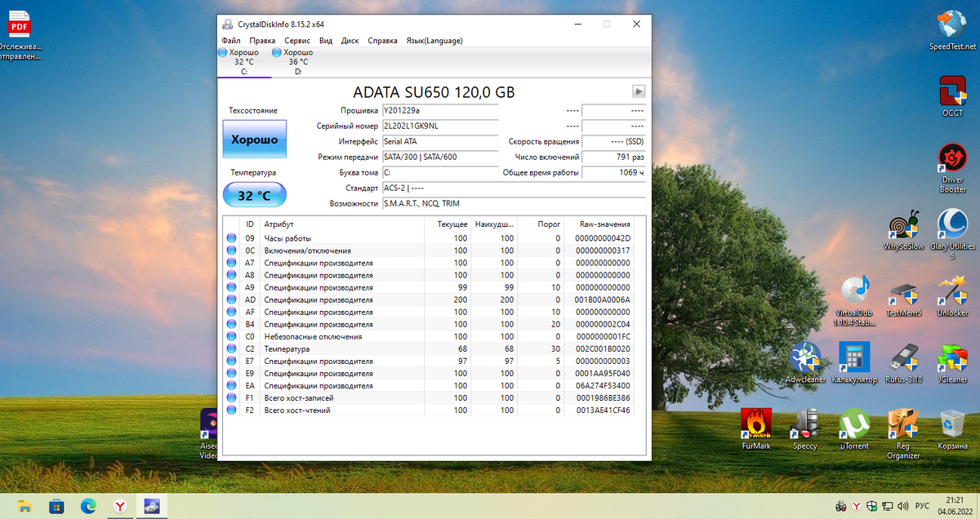Image resolution: width=980 pixels, height=519 pixels.
Task: Open the PDF file desktop icon
Action: pyautogui.click(x=18, y=36)
